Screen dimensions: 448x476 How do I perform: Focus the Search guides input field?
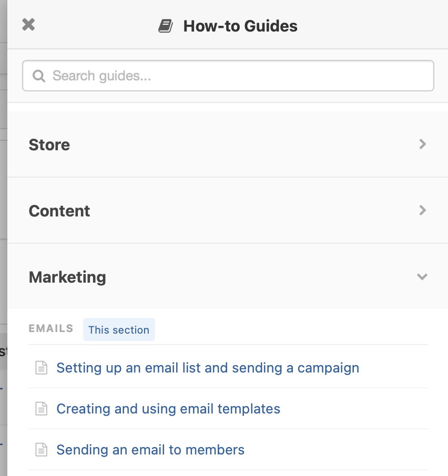237,76
